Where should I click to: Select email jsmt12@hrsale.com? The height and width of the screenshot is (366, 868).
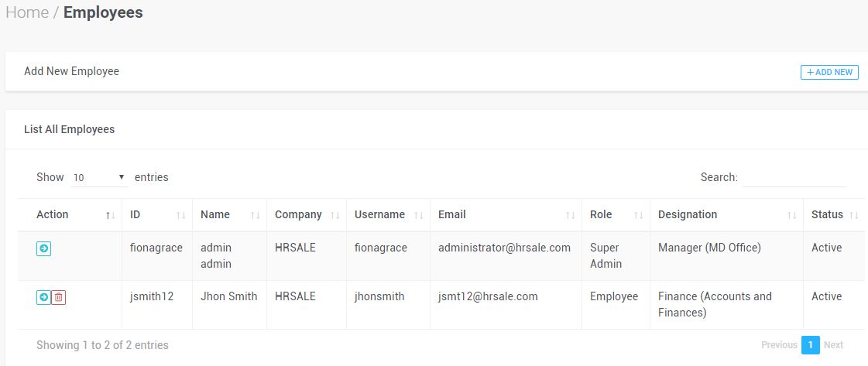tap(488, 296)
